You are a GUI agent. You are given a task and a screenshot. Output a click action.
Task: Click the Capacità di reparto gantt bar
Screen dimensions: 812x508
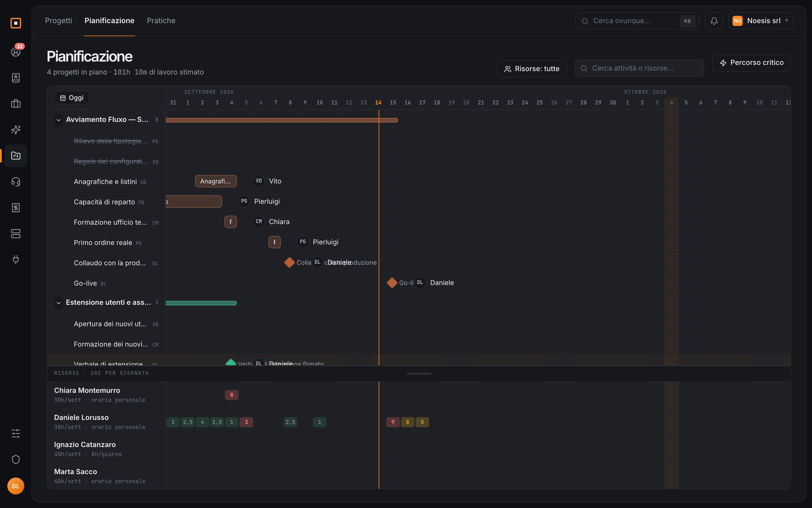[x=194, y=202]
